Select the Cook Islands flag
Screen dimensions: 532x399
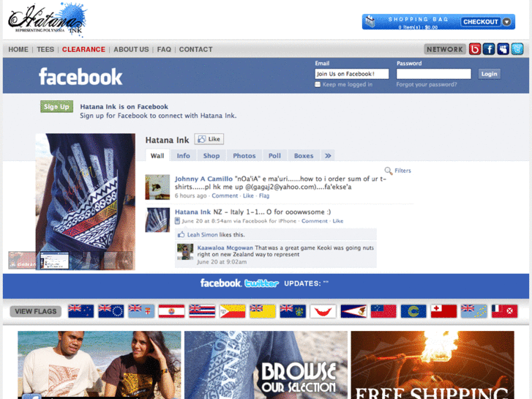click(111, 311)
